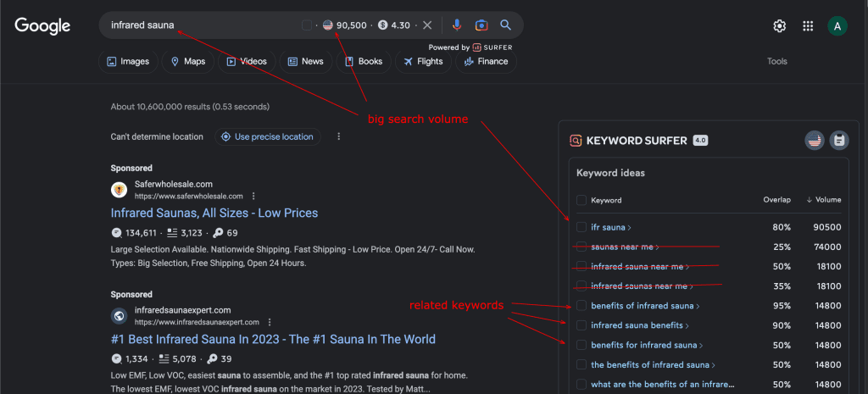The image size is (868, 394).
Task: Click the key icon showing 69
Action: [x=217, y=233]
